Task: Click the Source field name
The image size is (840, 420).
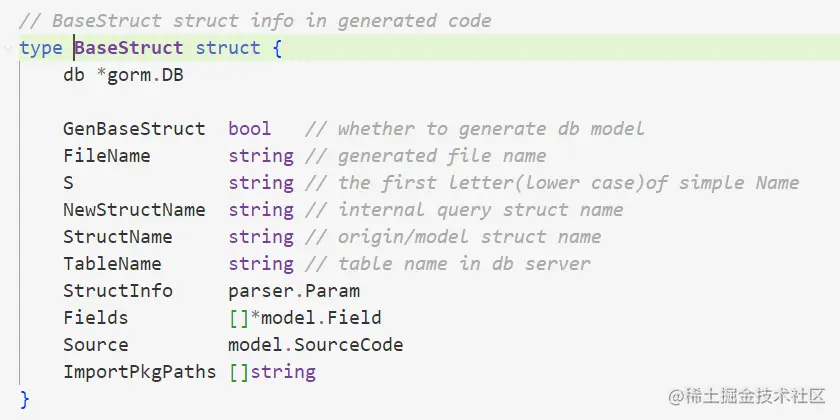Action: (x=95, y=345)
